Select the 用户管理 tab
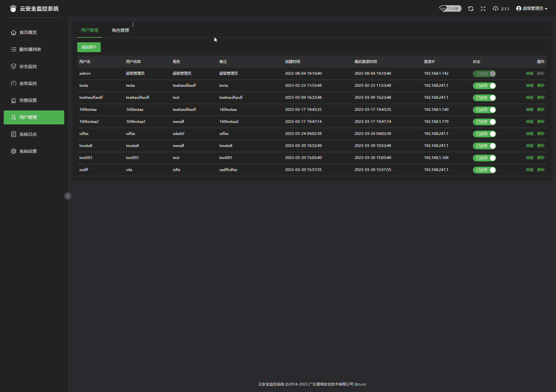Screen dimensions: 556x392 coord(90,30)
